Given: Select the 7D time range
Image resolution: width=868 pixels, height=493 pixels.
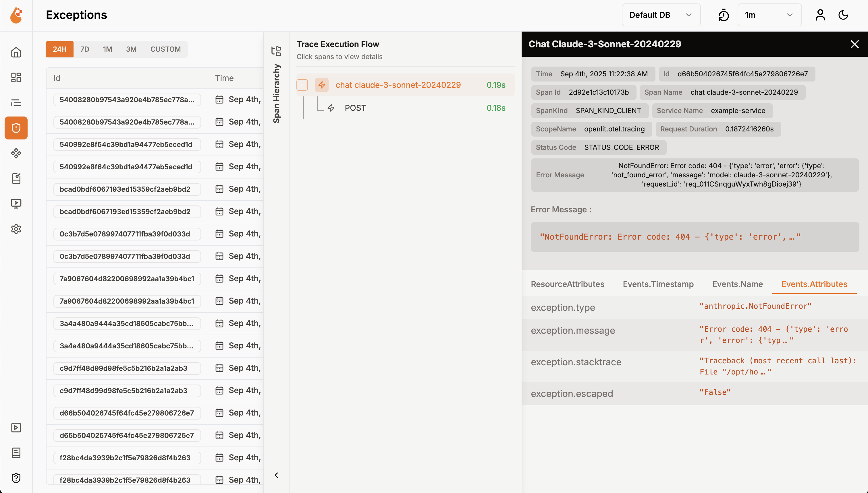Looking at the screenshot, I should 85,49.
